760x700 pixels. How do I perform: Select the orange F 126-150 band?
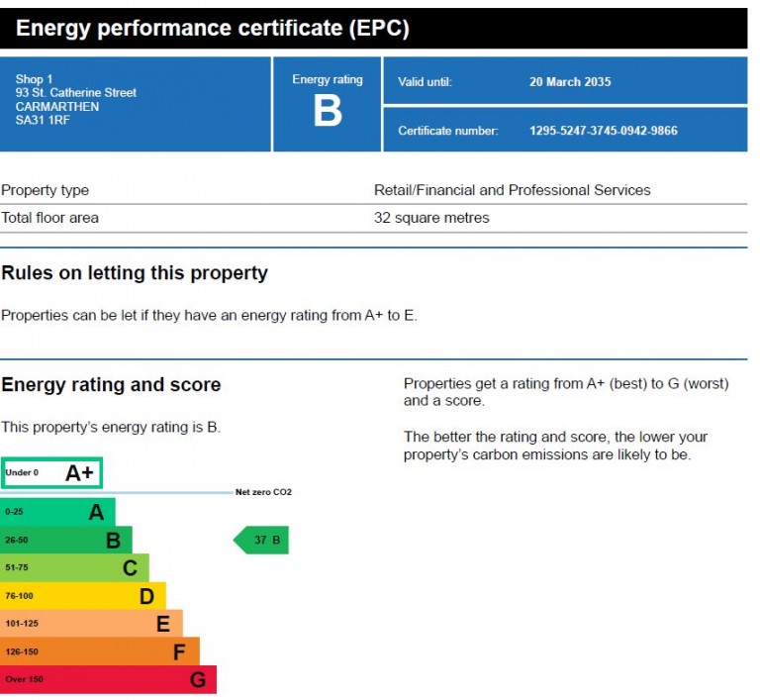point(100,651)
